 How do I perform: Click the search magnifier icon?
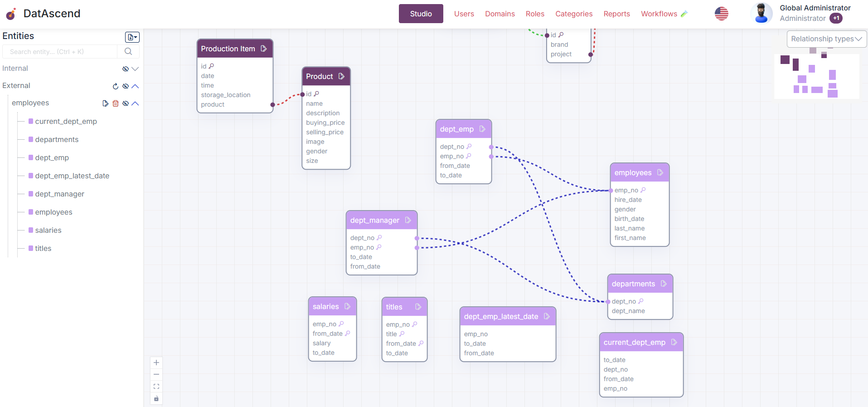click(x=128, y=52)
